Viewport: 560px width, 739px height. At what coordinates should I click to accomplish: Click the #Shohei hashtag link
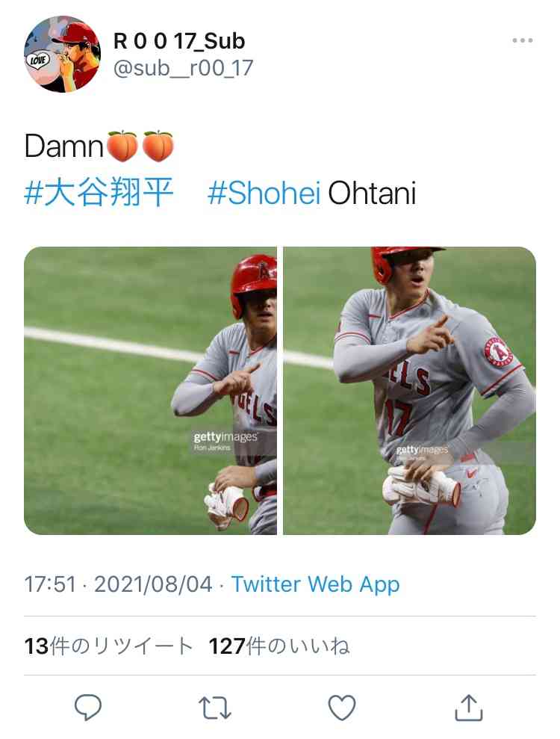(264, 193)
